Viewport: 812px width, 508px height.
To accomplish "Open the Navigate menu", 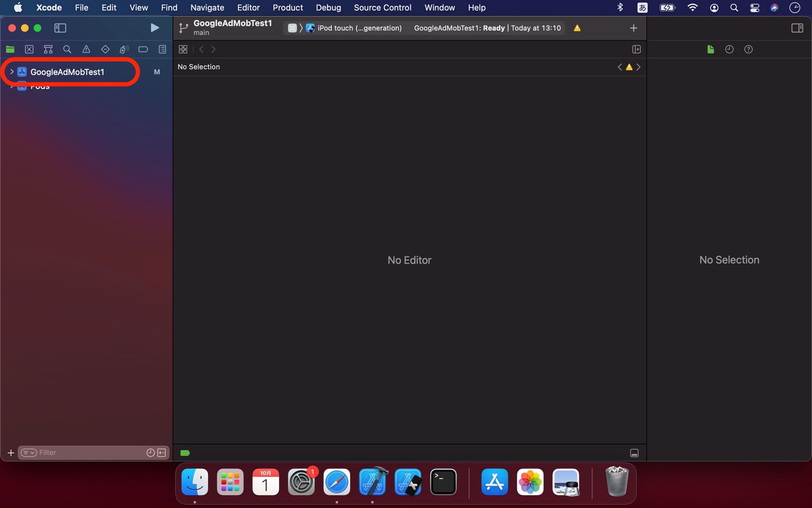I will point(207,8).
